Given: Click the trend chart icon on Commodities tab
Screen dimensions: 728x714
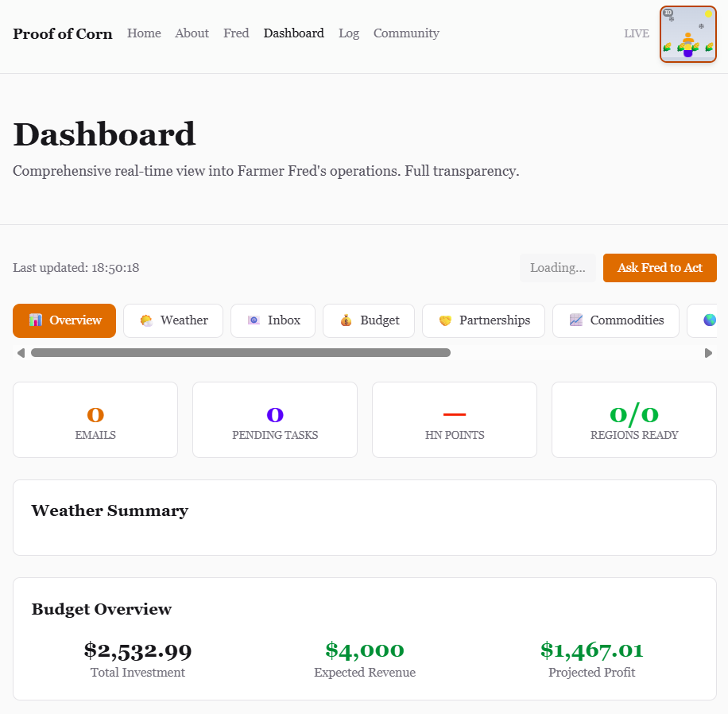Looking at the screenshot, I should click(576, 320).
